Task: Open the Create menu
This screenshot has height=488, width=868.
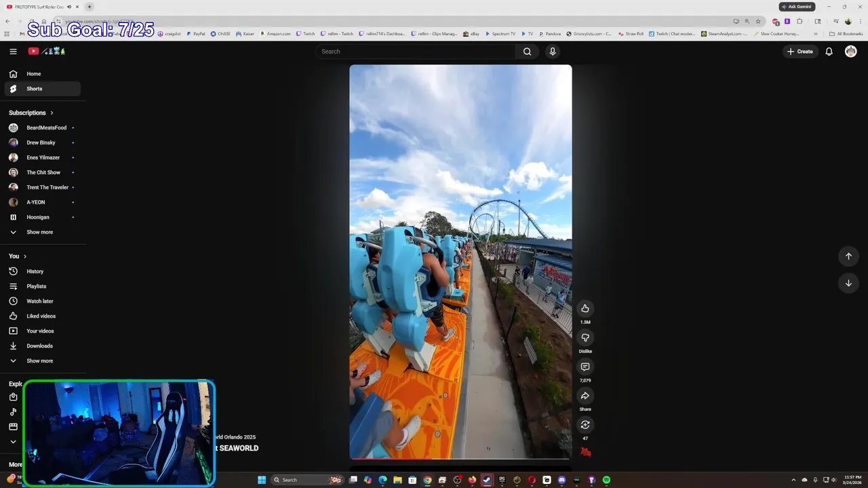Action: 800,52
